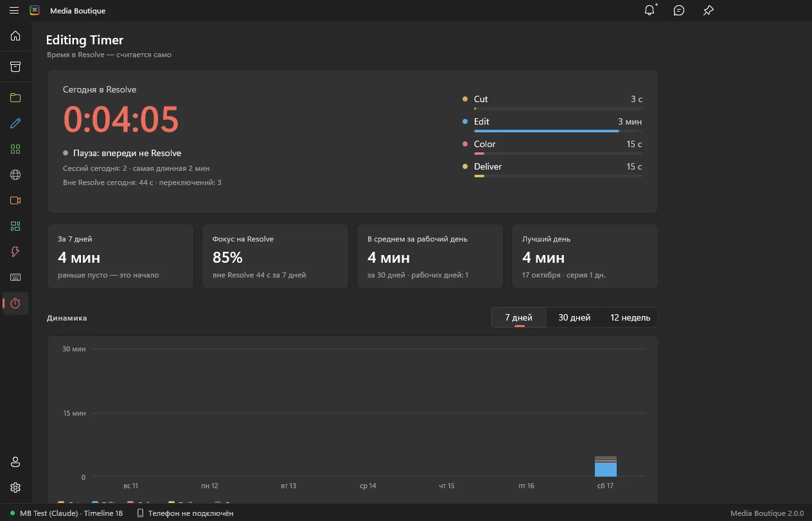Open the pink lightning bolt sidebar icon
This screenshot has width=812, height=521.
click(x=15, y=252)
